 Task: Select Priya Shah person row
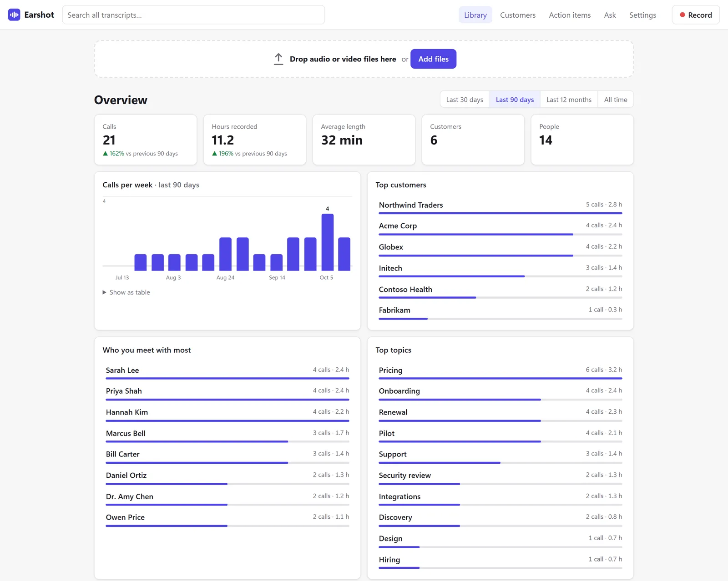227,393
